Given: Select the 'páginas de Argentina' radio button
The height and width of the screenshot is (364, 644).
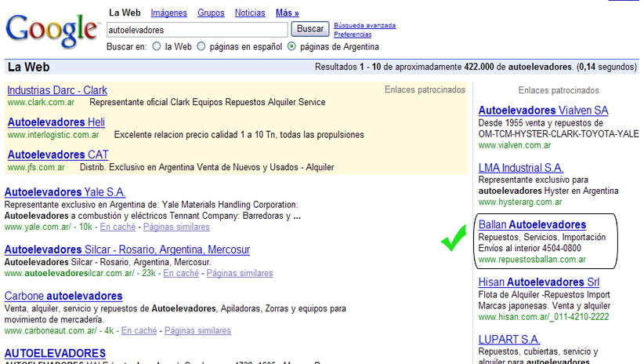Looking at the screenshot, I should pyautogui.click(x=291, y=46).
